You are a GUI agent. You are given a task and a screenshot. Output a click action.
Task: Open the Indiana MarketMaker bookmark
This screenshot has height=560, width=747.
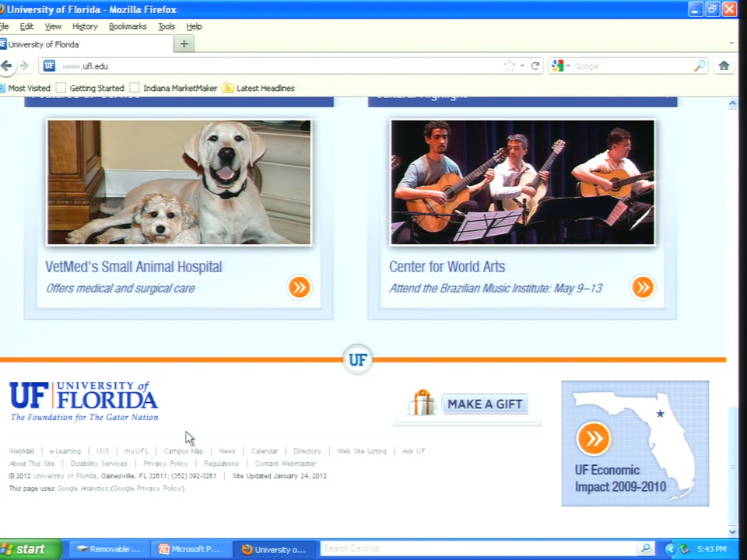[174, 88]
